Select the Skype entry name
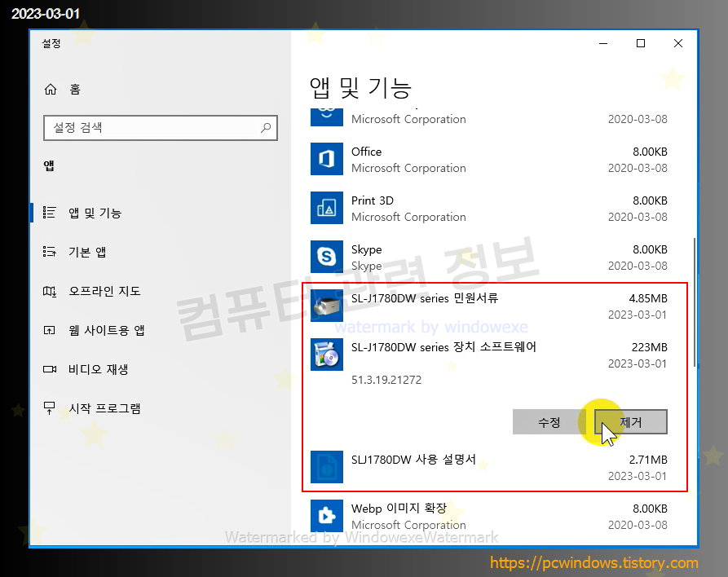This screenshot has height=577, width=728. (x=366, y=249)
